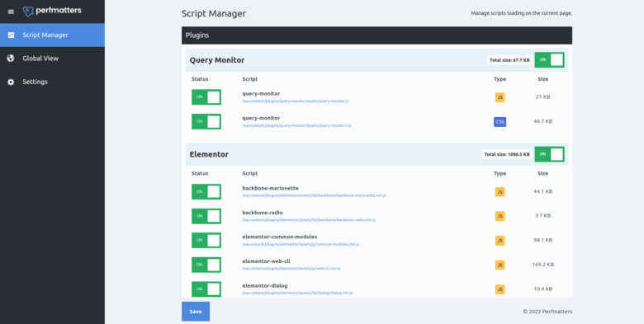Screen dimensions: 644x324
Task: Click the 46.7 KB size value
Action: (543, 121)
